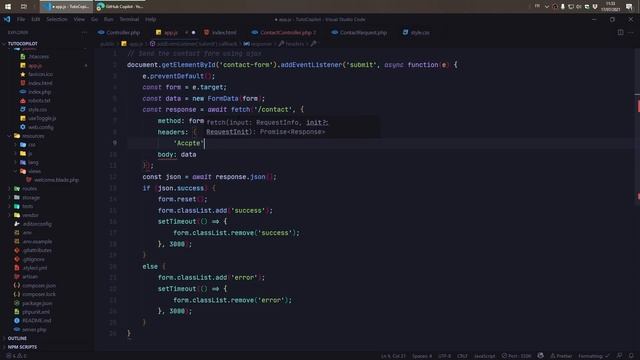Change the language mode from JavaScript
Image resolution: width=640 pixels, height=360 pixels.
click(485, 356)
